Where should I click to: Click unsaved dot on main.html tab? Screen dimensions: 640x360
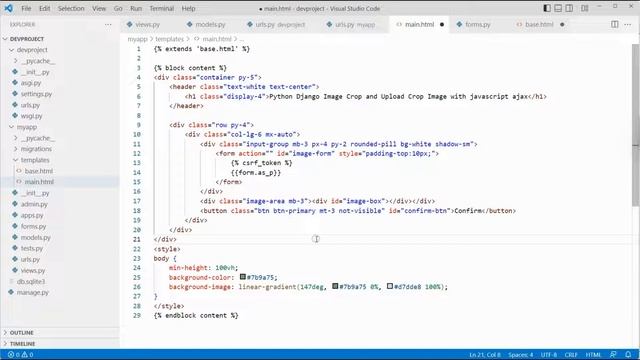click(442, 24)
